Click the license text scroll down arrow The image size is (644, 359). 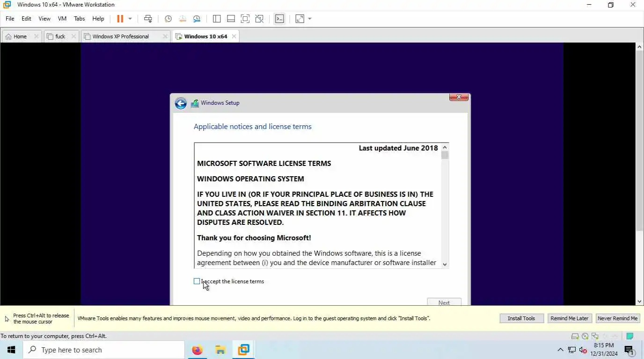click(445, 264)
